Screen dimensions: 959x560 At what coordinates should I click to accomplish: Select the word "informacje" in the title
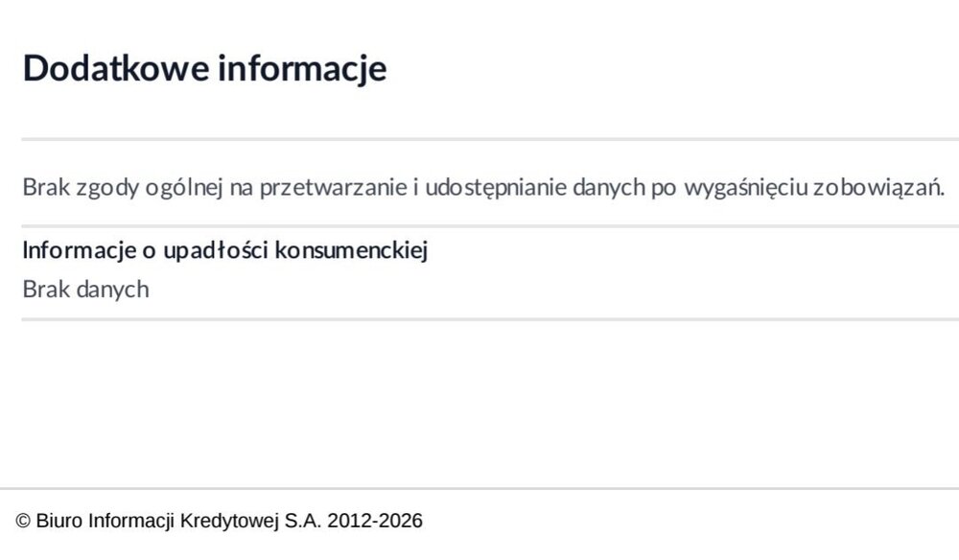(302, 67)
